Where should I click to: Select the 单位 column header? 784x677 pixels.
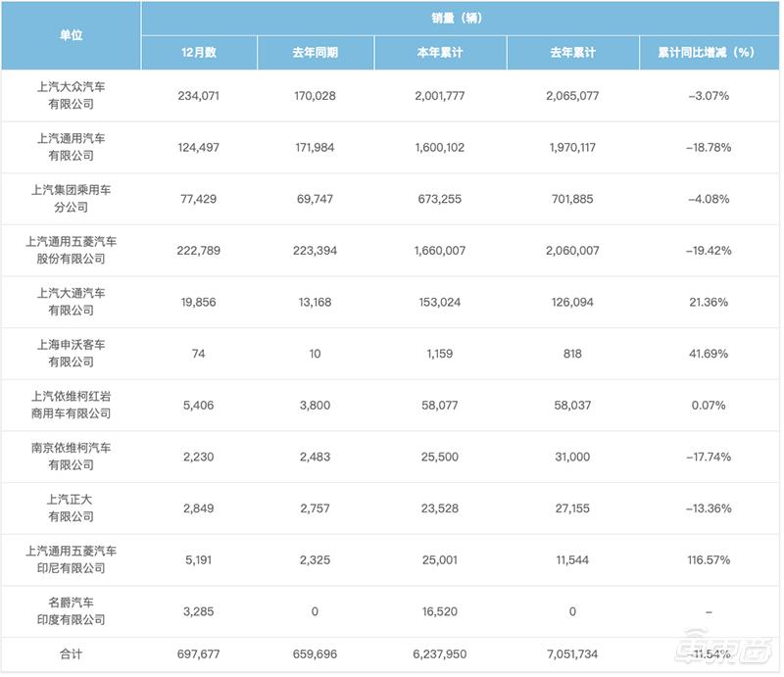click(71, 33)
